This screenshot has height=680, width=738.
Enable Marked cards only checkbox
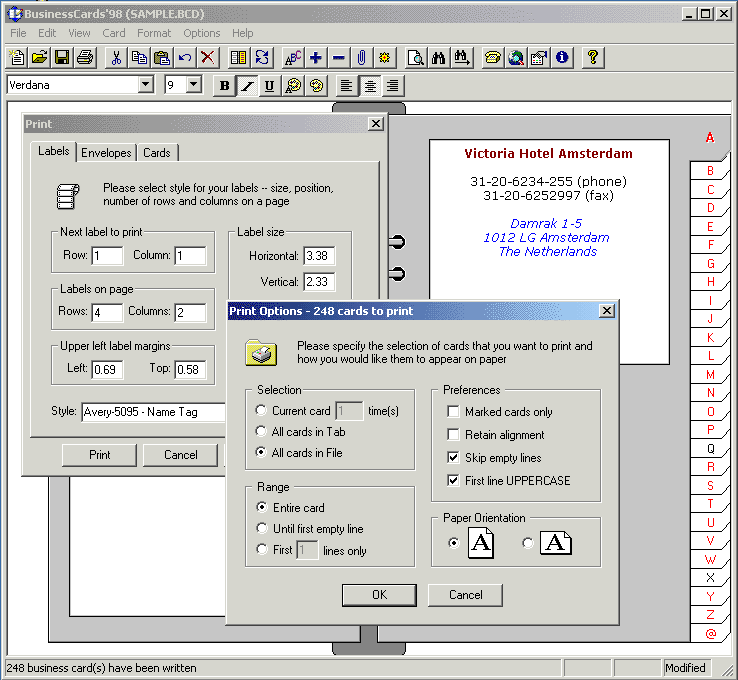[453, 412]
